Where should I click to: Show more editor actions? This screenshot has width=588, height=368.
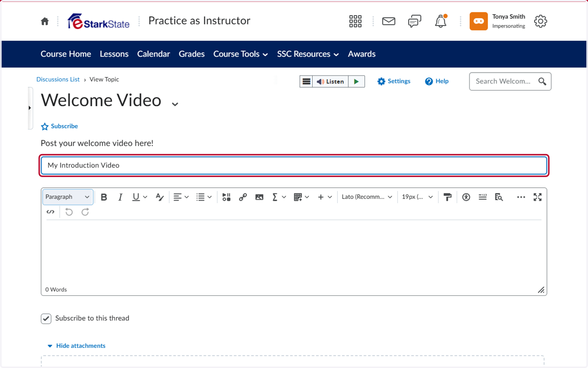(x=521, y=197)
